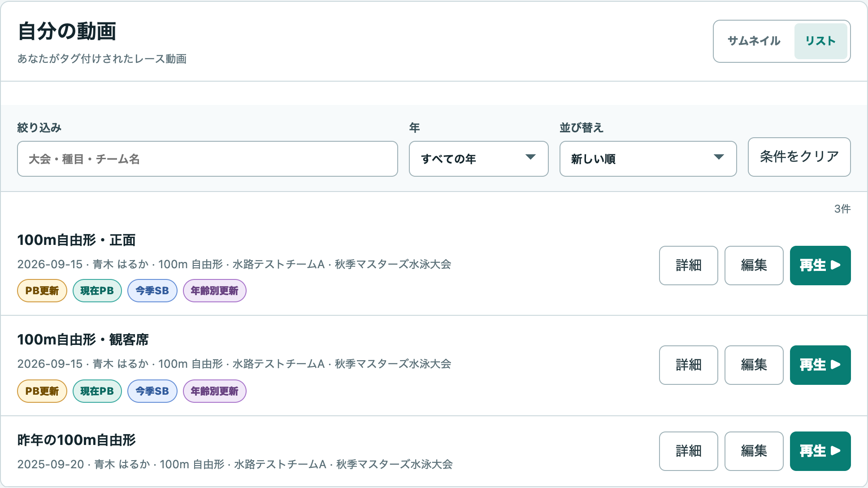
Task: Open 詳細 for 昨年の100m自由形
Action: point(688,451)
